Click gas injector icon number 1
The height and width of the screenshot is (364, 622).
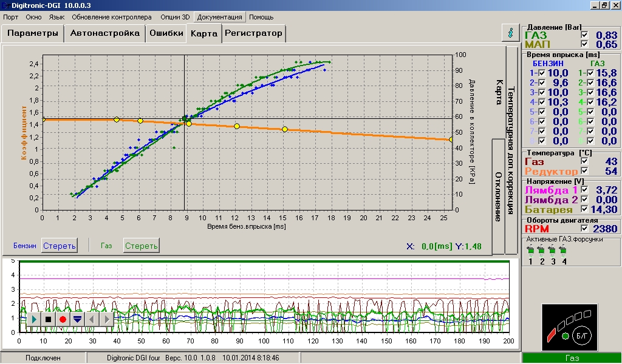click(531, 251)
